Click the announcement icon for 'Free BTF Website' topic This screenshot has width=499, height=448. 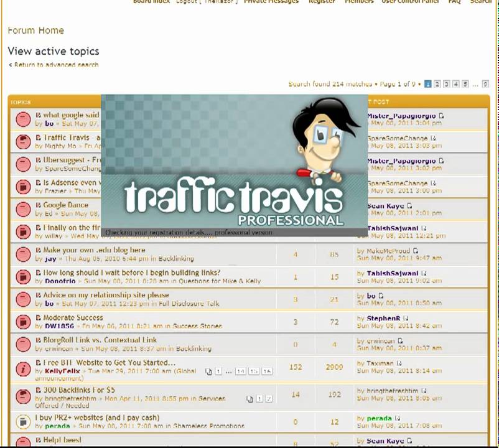point(23,370)
